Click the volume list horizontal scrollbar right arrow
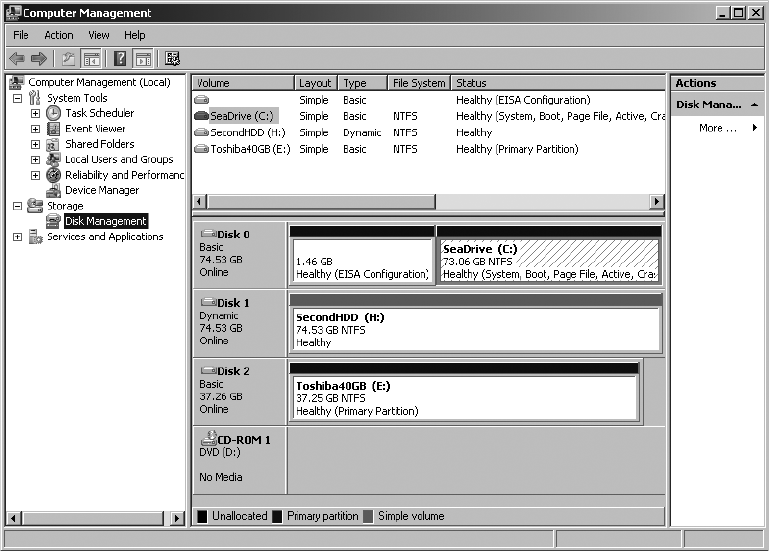 (x=657, y=201)
